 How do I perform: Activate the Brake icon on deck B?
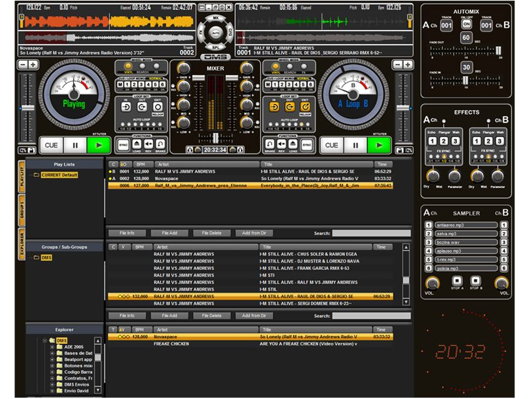[x=269, y=146]
